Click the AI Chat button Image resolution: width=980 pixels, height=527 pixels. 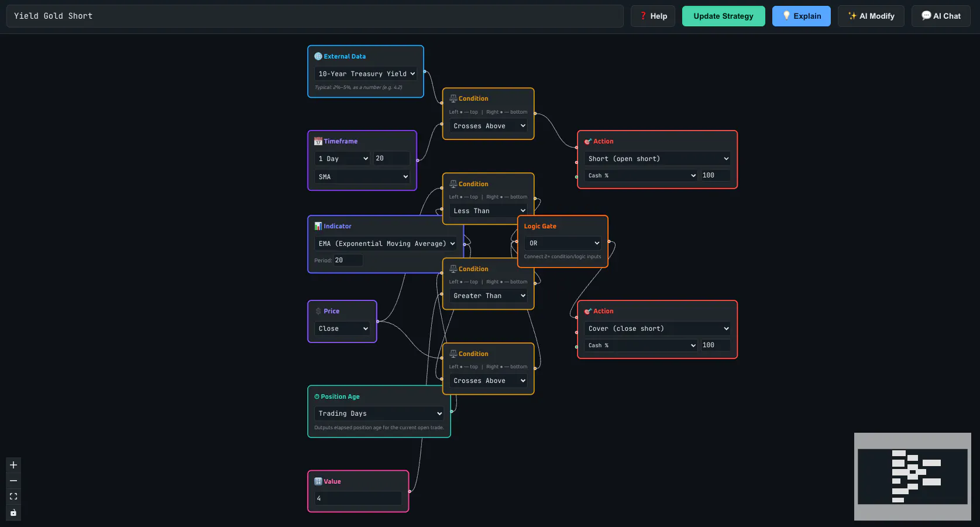[x=941, y=16]
